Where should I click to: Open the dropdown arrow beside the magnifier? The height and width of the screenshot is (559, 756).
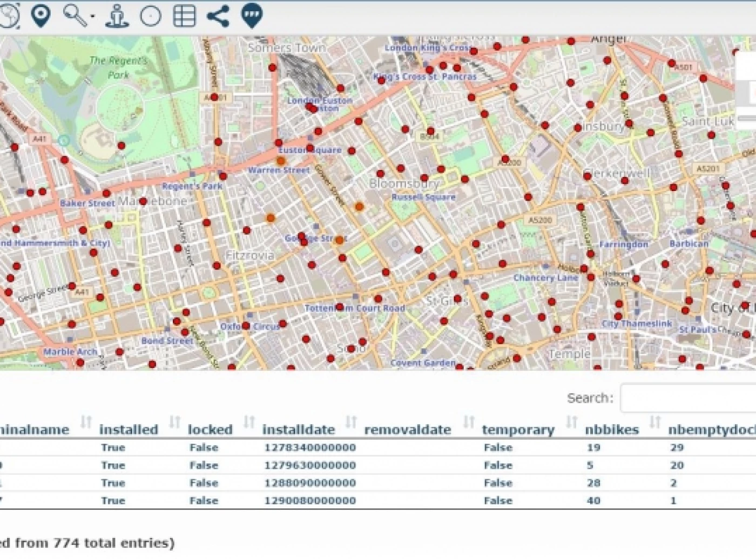(93, 17)
